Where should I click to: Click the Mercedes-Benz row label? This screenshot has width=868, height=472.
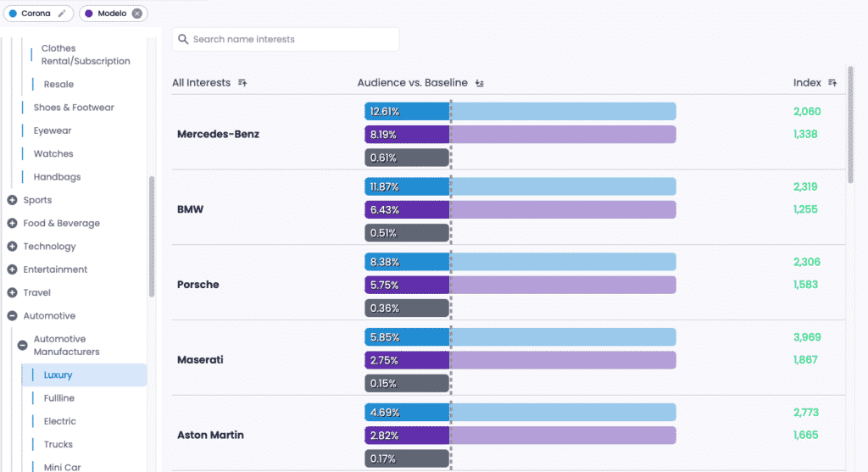[x=218, y=134]
